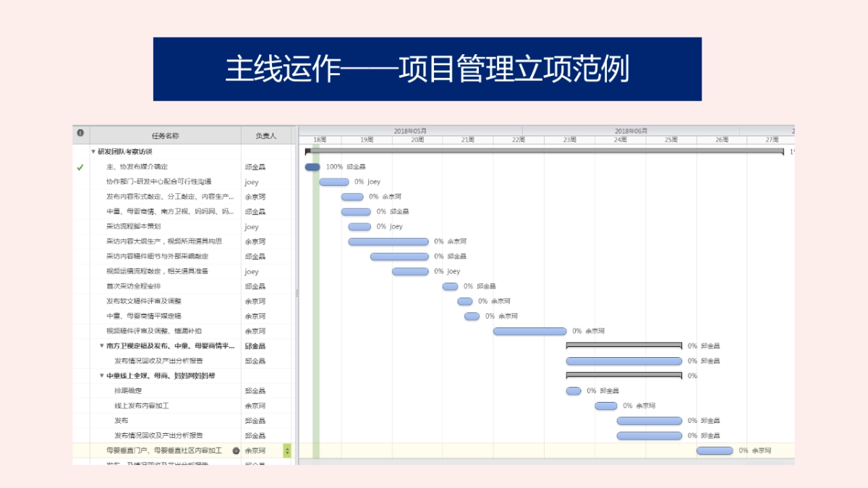Select the Gantt bar in the highlighted yellow row
This screenshot has width=868, height=488.
click(x=714, y=450)
